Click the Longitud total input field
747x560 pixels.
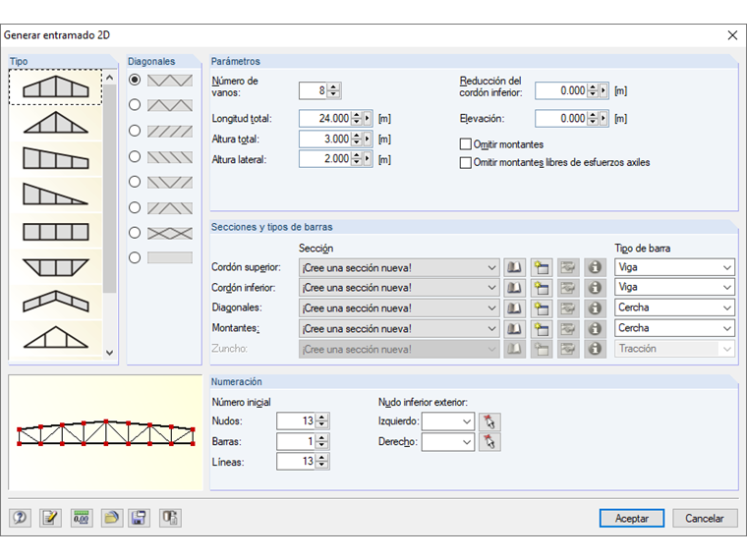coord(325,119)
